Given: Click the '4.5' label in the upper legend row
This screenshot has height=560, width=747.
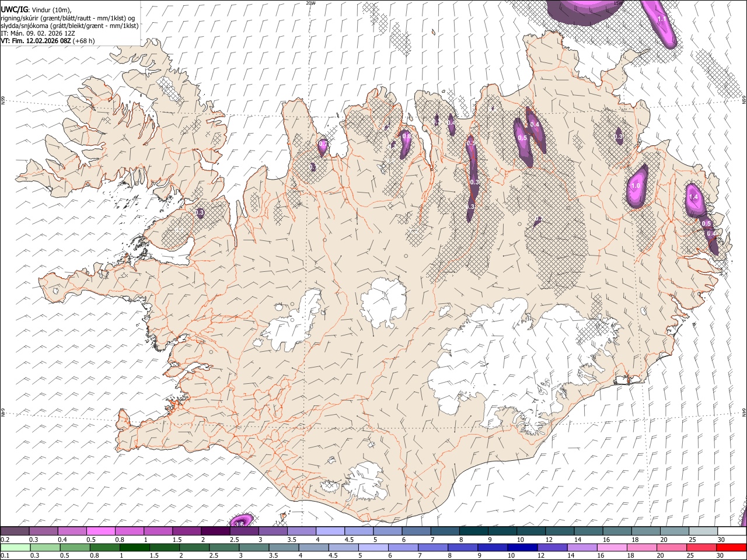Looking at the screenshot, I should (349, 540).
